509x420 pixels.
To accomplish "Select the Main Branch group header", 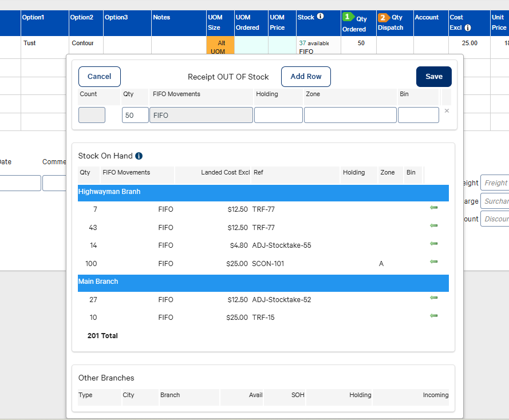I will click(x=263, y=283).
